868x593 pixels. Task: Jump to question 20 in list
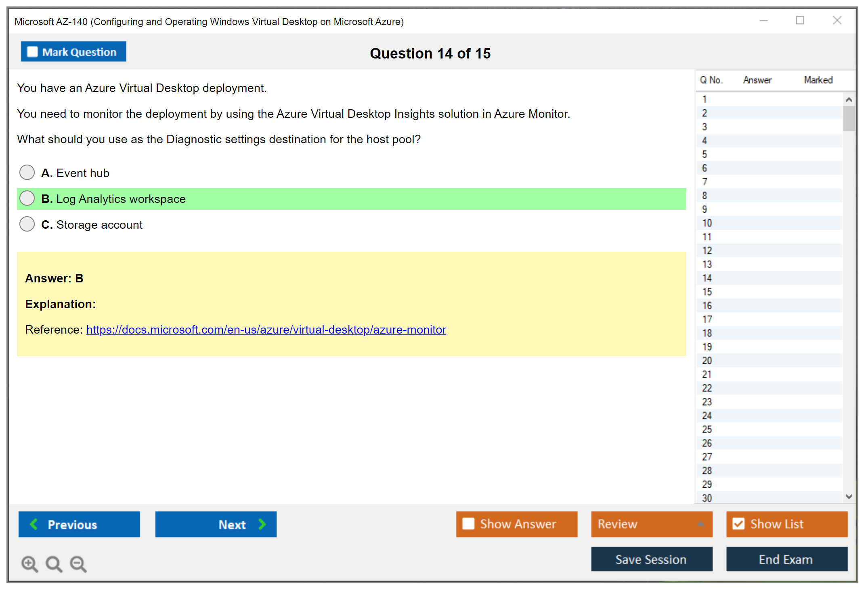click(707, 360)
